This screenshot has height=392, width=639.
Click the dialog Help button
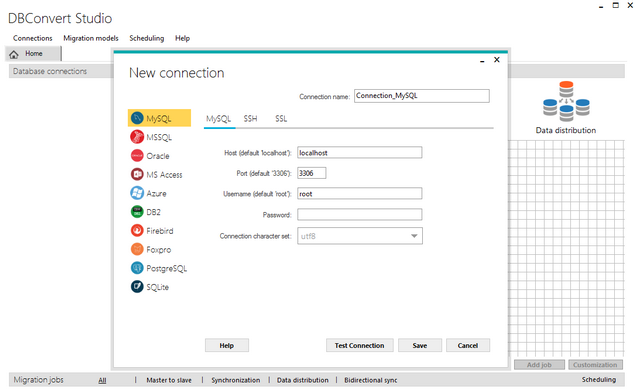point(227,346)
